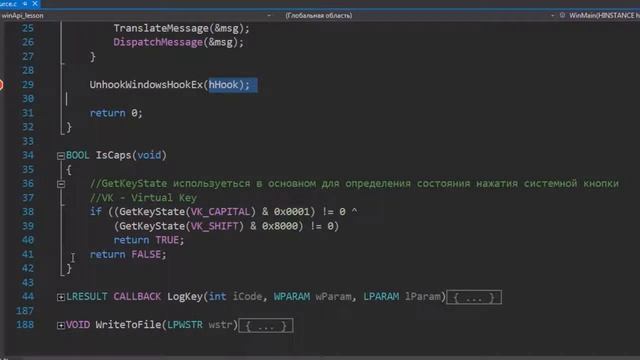Click 0x0001 mask value

[x=291, y=211]
